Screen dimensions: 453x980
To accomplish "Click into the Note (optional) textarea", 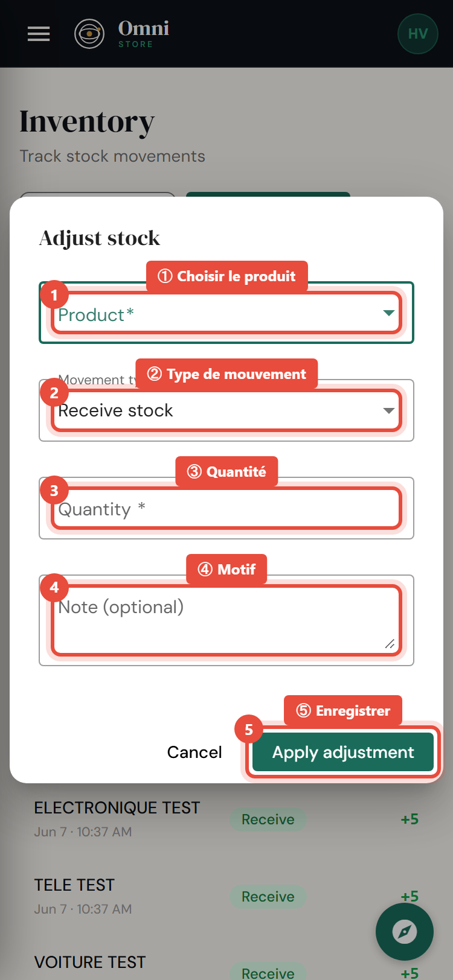I will point(226,620).
